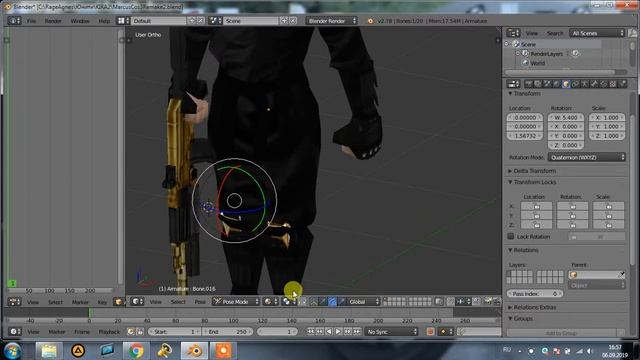
Task: Open the pivot point selector
Action: (289, 302)
